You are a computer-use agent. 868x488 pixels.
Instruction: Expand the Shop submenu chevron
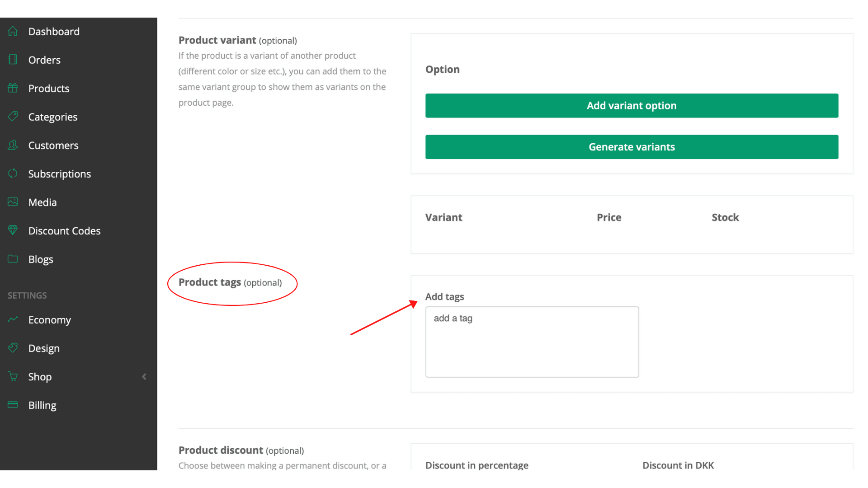point(144,376)
